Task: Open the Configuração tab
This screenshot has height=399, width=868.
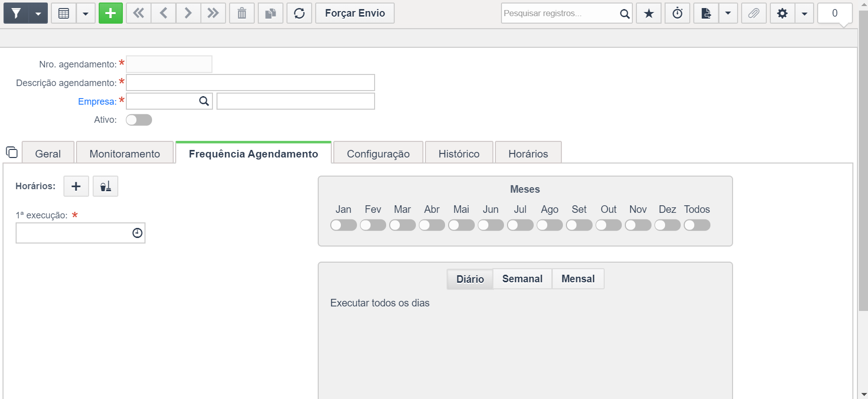Action: click(x=378, y=153)
